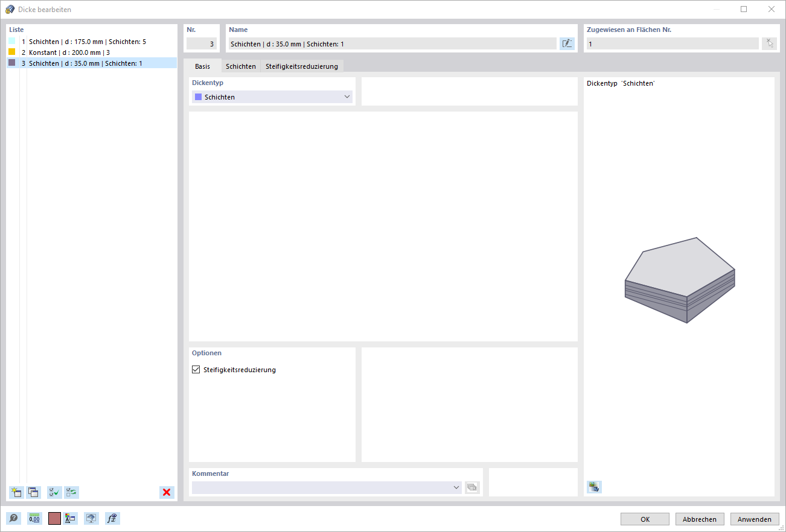Select list row 3 Schichten d 35.0 mm
Viewport: 786px width, 532px height.
92,63
